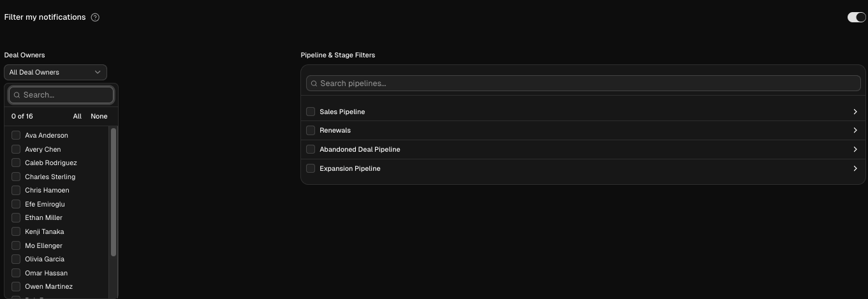Click the magnifier icon in deal owner search
868x299 pixels.
point(17,95)
